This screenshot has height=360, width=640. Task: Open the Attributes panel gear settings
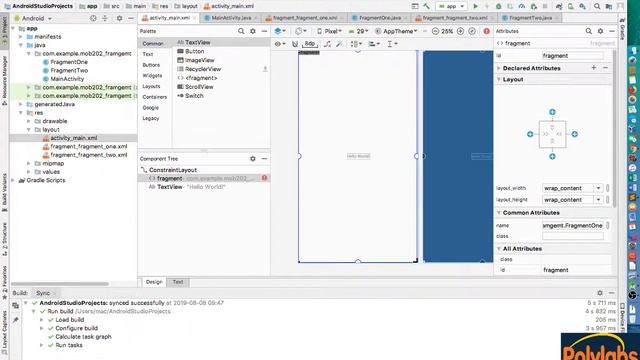coord(600,31)
